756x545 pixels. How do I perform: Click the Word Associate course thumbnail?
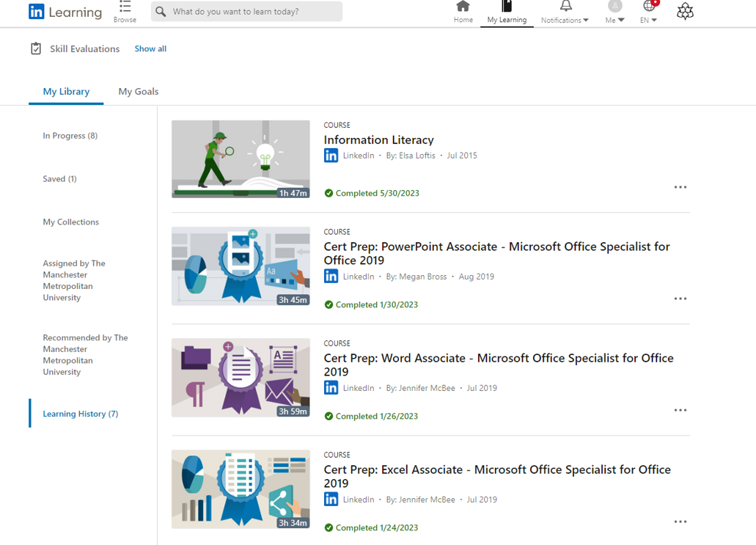[241, 378]
